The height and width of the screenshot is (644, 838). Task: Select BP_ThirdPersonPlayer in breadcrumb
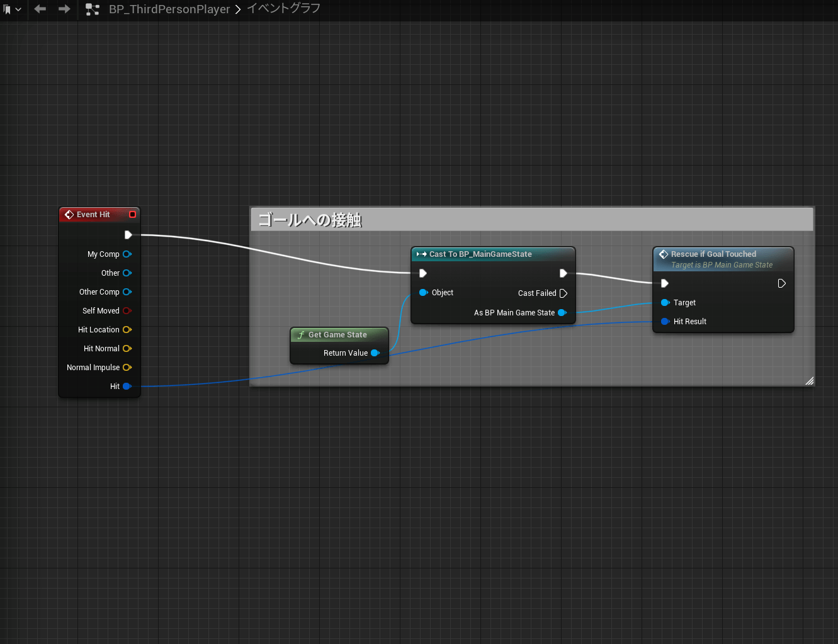(169, 9)
